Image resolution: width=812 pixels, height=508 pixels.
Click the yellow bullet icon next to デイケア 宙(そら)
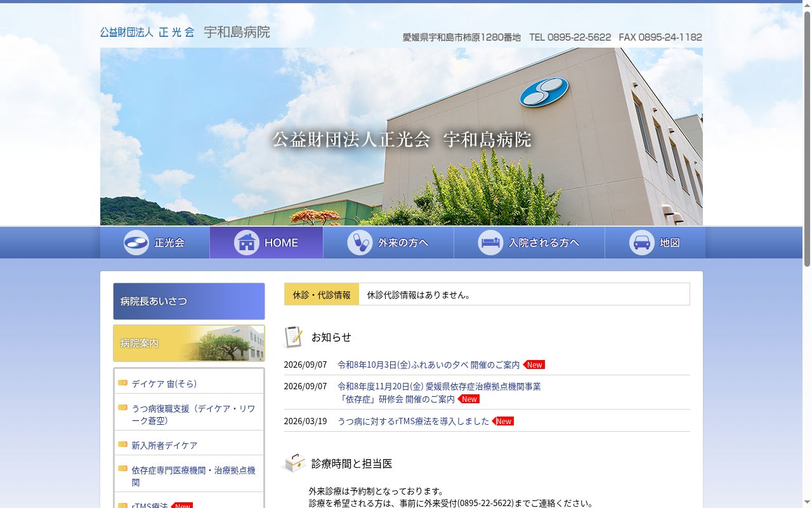pos(122,383)
